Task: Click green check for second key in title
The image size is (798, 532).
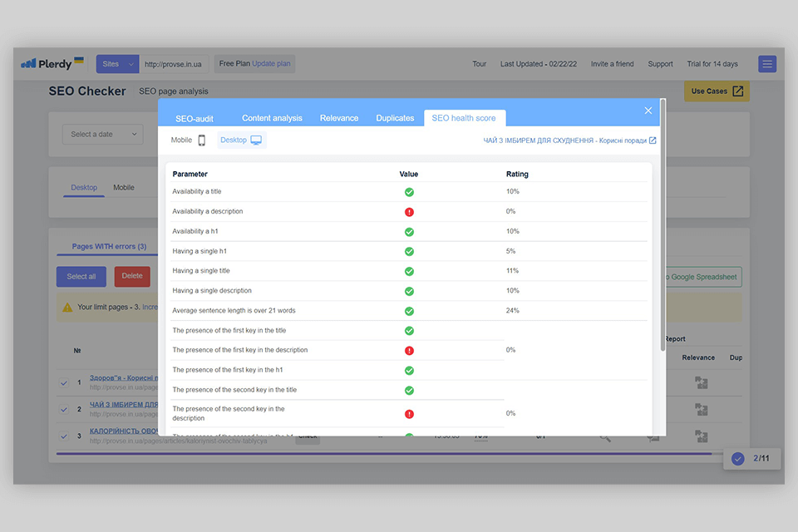Action: 409,391
